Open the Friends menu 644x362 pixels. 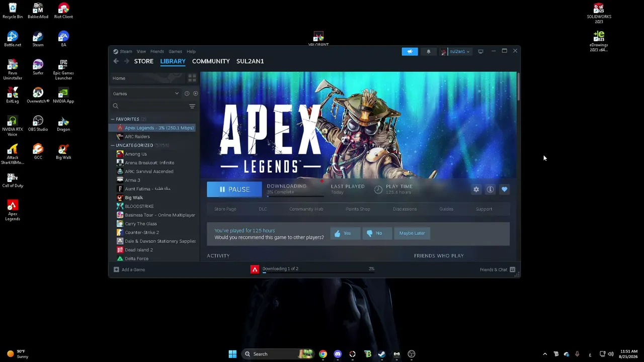(157, 51)
